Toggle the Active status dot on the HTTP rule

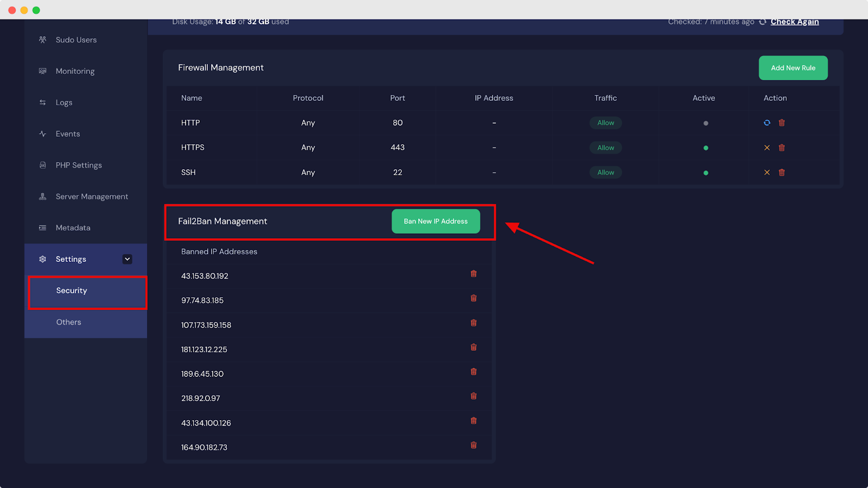705,123
